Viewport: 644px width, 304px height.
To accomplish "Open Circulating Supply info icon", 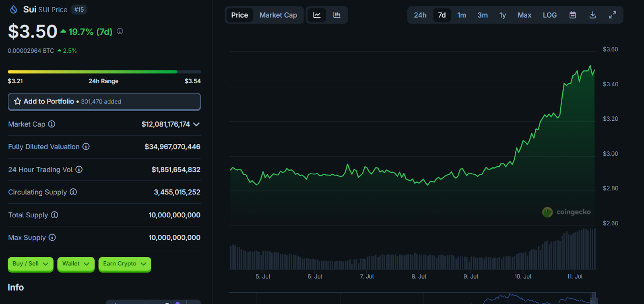I will pyautogui.click(x=73, y=192).
